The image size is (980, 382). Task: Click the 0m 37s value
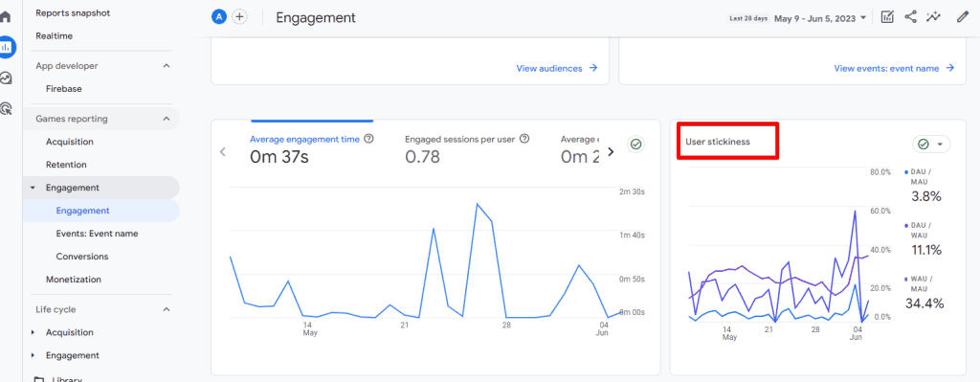[x=279, y=157]
